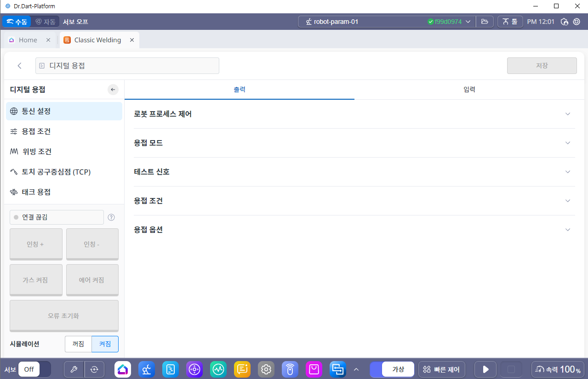Open the robot arm module in dock

point(147,369)
